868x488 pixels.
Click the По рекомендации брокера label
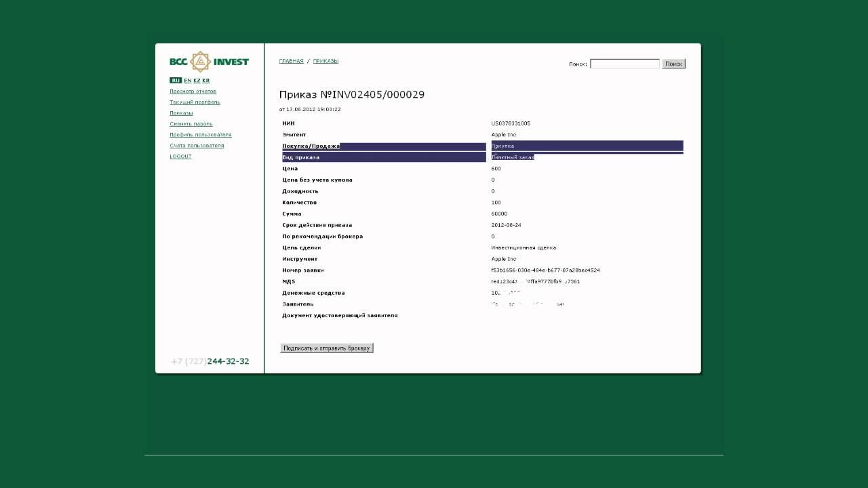(x=323, y=237)
